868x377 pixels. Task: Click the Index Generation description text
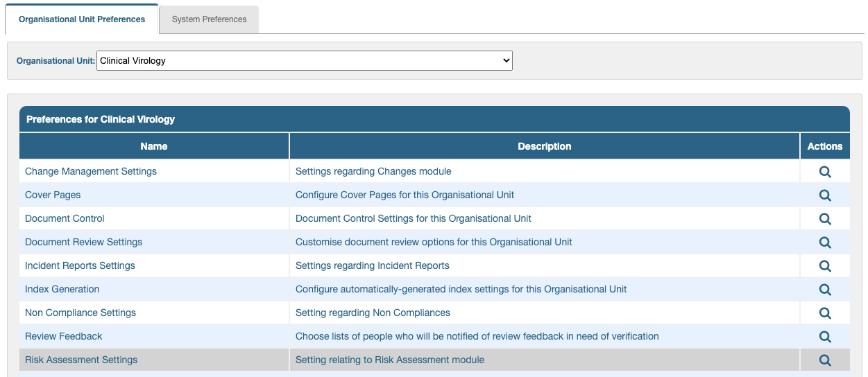(461, 289)
